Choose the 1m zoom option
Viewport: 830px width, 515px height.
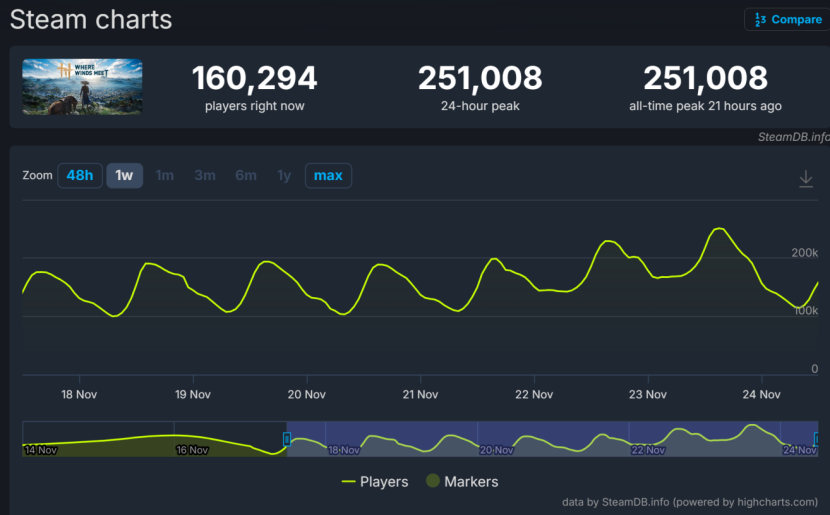click(165, 176)
